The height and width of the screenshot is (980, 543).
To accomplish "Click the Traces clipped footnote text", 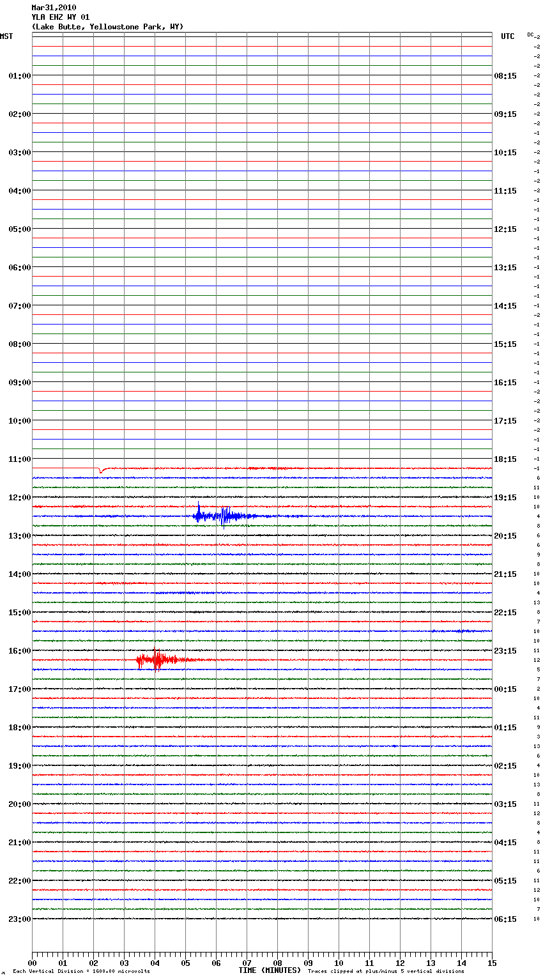I will pyautogui.click(x=386, y=972).
